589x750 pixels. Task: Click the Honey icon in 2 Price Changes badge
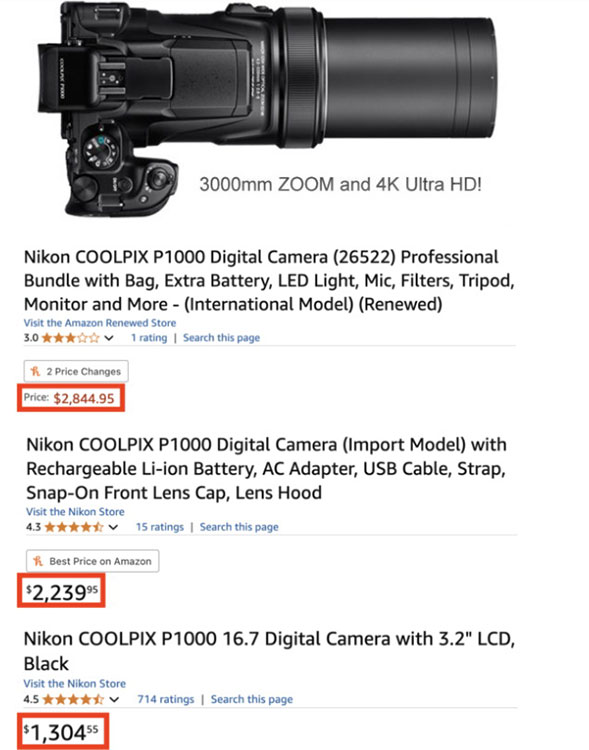point(35,371)
